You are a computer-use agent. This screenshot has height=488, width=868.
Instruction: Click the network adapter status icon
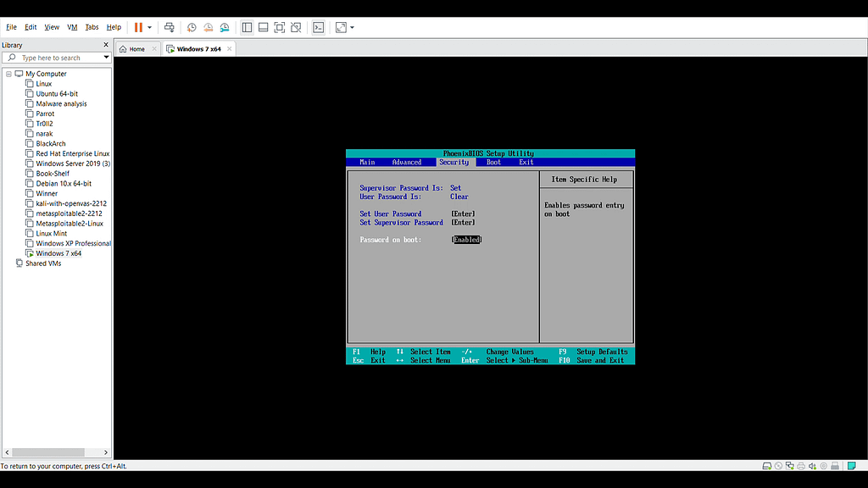pyautogui.click(x=789, y=466)
